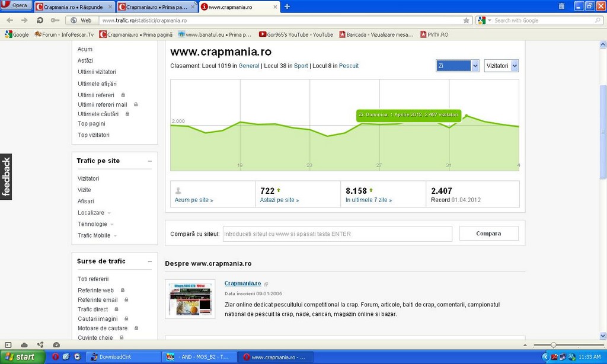Viewport: 607px width, 364px height.
Task: Bookmark the page with the star icon
Action: pyautogui.click(x=467, y=21)
